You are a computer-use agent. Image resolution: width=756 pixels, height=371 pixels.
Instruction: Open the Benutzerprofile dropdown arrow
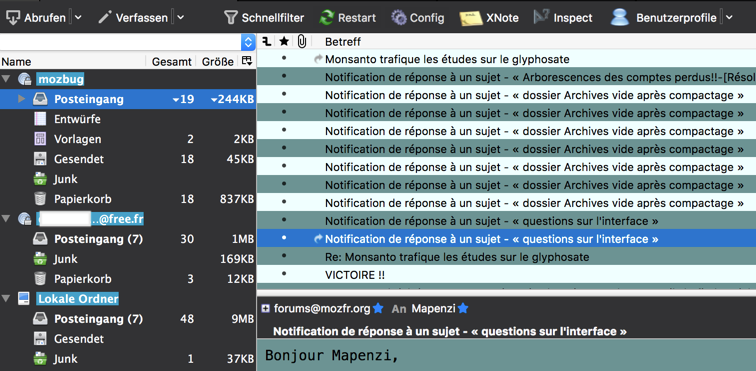tap(729, 18)
